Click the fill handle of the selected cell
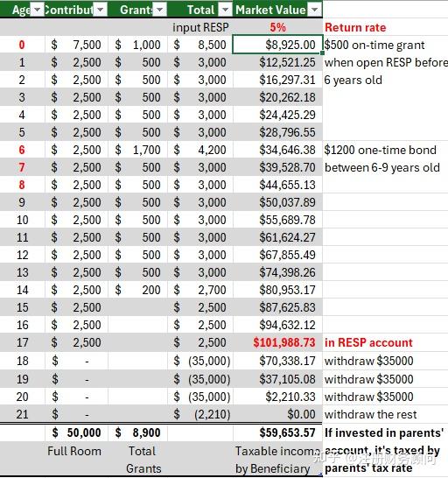448x478 pixels. pyautogui.click(x=322, y=53)
